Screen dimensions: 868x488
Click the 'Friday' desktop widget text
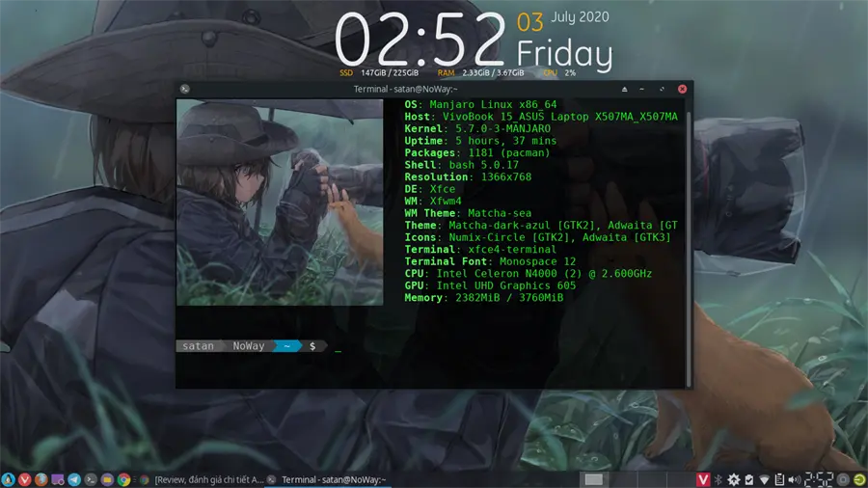pos(564,54)
